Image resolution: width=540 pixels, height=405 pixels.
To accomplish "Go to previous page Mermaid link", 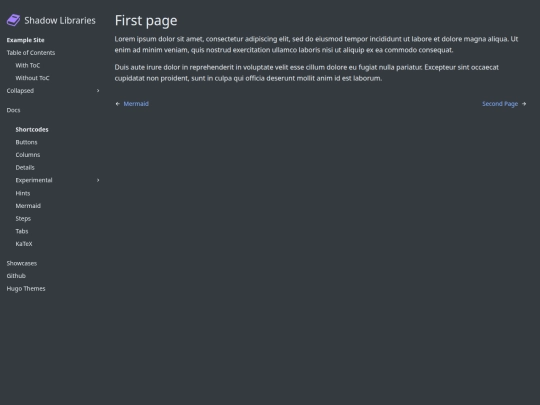I will pos(136,104).
